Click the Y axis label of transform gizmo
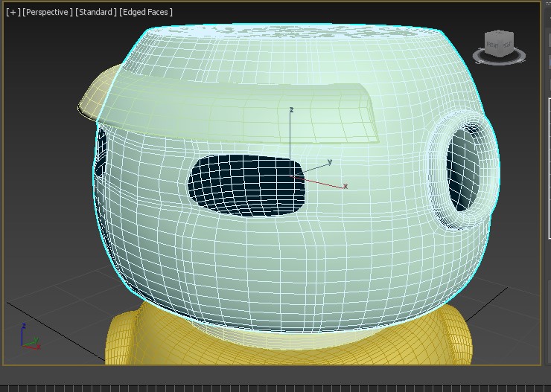Screen dimensions: 551x392 tap(329, 161)
